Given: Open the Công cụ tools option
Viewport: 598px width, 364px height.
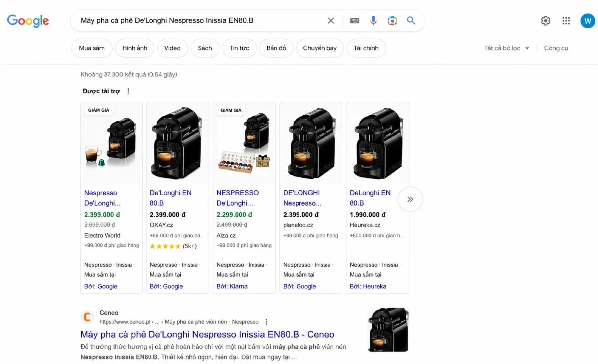Looking at the screenshot, I should pos(556,48).
